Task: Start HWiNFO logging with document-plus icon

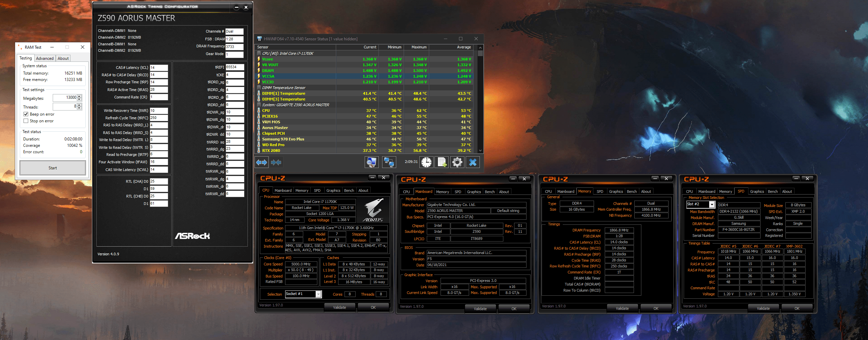Action: pyautogui.click(x=442, y=162)
